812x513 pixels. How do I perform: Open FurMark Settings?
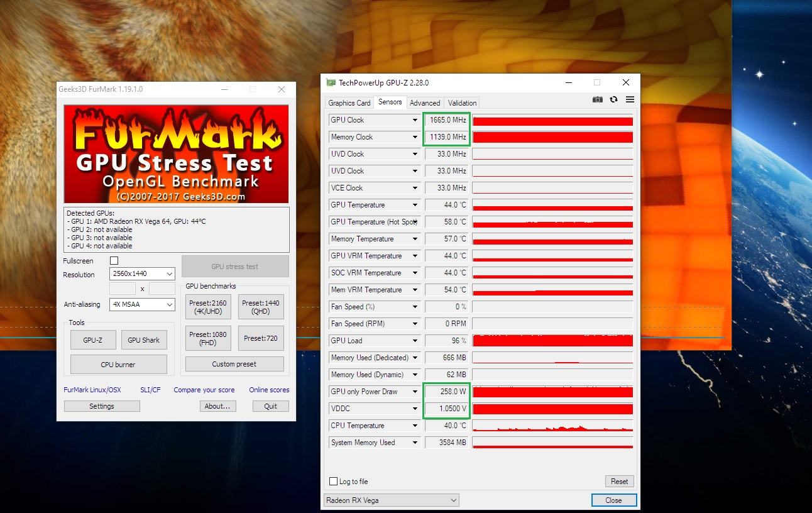(102, 406)
